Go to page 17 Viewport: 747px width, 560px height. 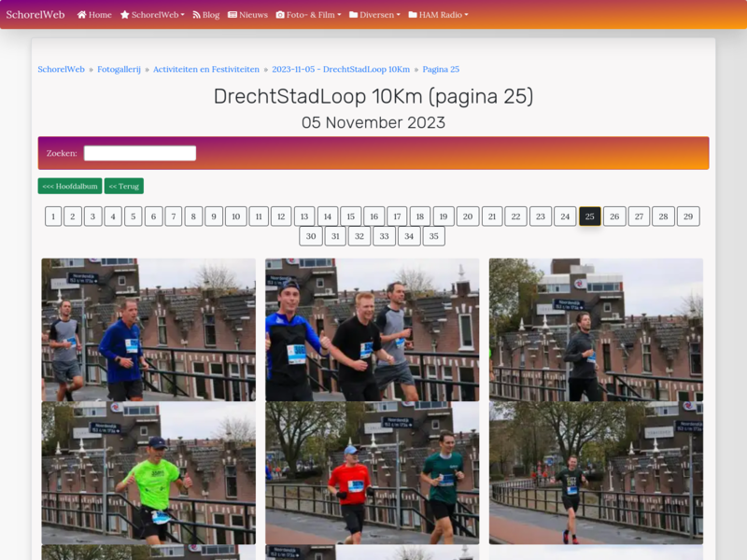(397, 217)
